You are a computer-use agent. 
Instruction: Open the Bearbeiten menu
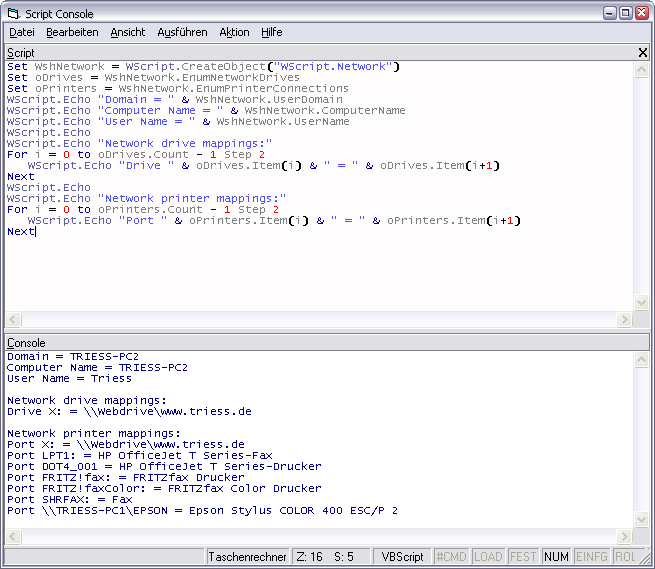click(x=72, y=32)
